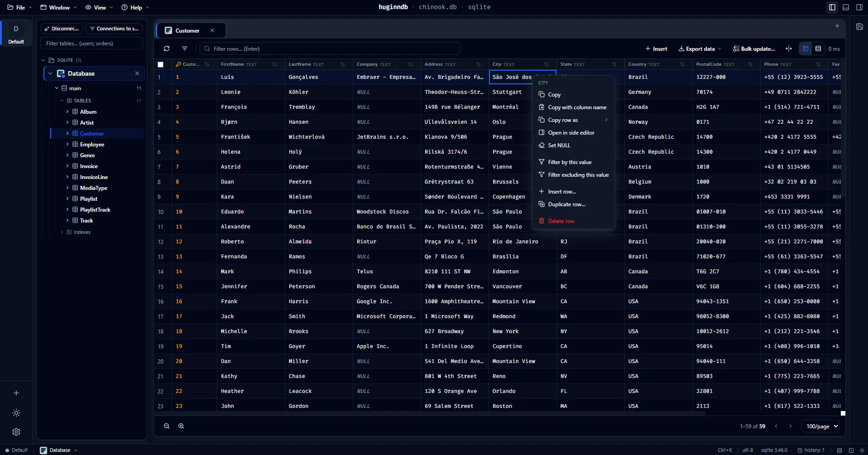Collapse the TABLES tree section
The image size is (868, 455).
pyautogui.click(x=62, y=101)
